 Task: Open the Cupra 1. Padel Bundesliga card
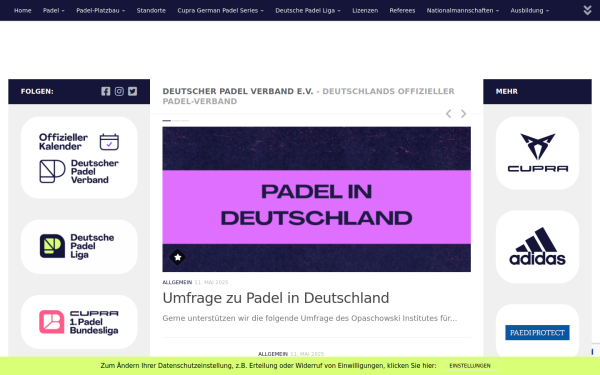(79, 322)
